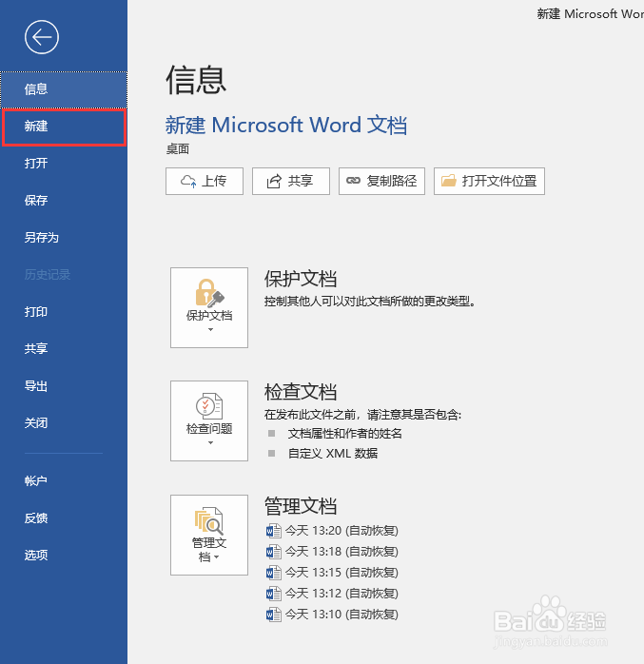
Task: Click Word file icon beside 今天 13:18
Action: [274, 552]
